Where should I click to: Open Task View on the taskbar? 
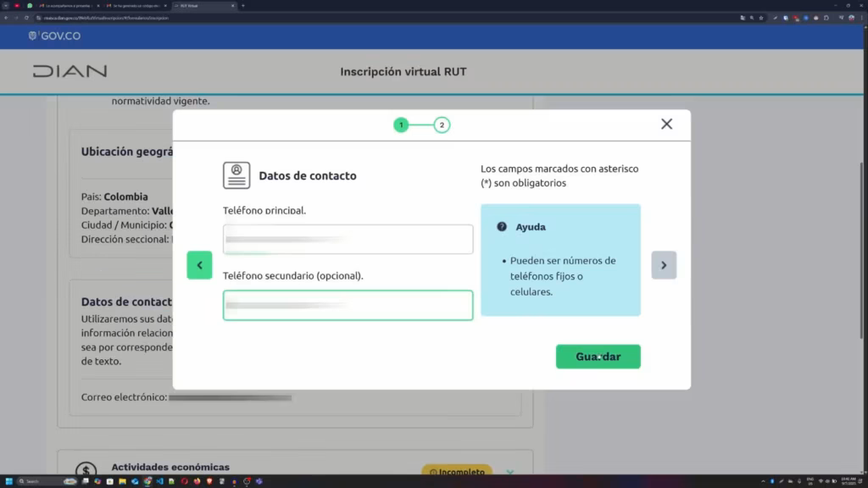[86, 481]
